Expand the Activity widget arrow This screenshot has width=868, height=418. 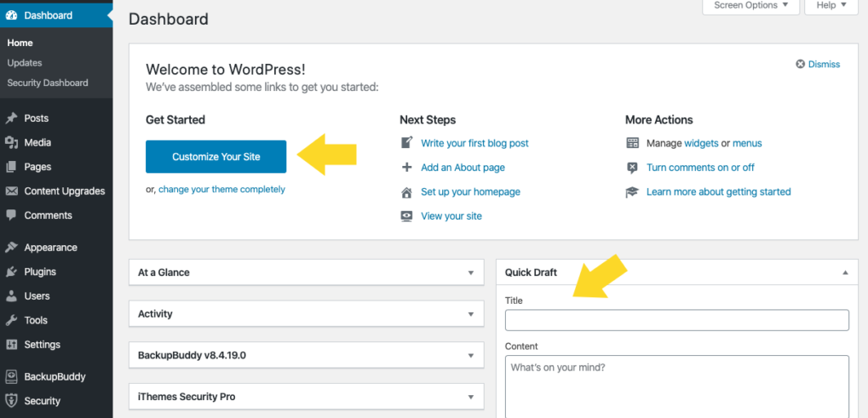[471, 314]
